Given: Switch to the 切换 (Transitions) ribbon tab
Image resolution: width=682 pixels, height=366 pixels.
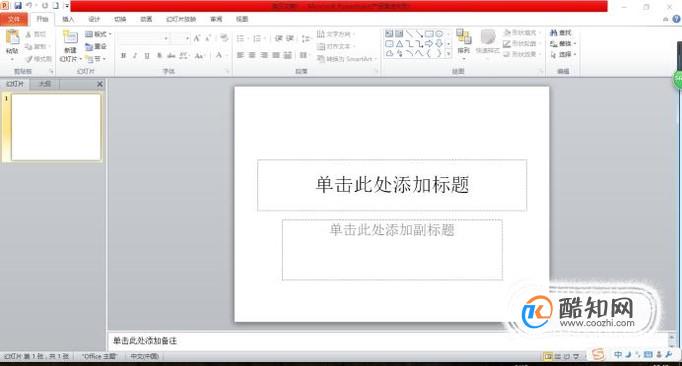Looking at the screenshot, I should click(x=120, y=19).
